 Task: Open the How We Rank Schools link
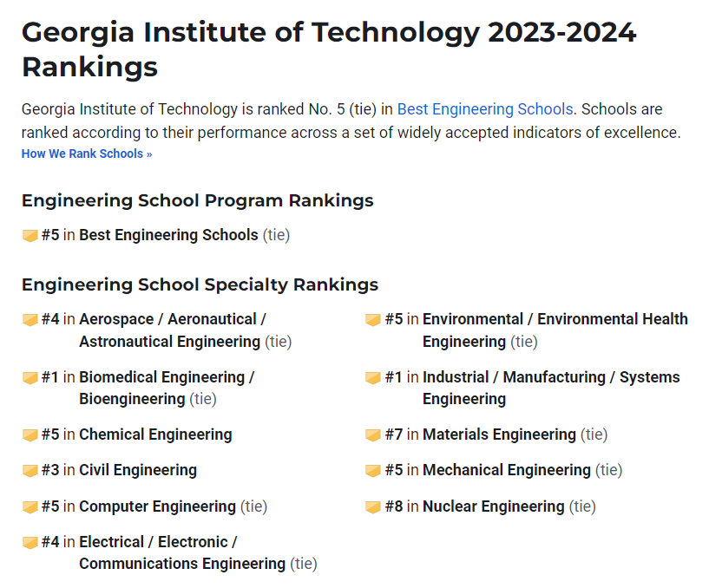(87, 154)
